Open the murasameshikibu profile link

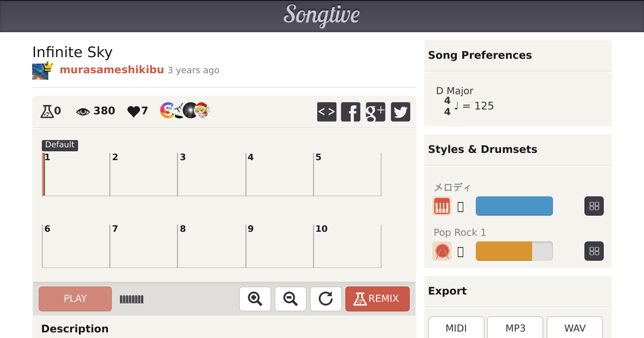point(111,70)
